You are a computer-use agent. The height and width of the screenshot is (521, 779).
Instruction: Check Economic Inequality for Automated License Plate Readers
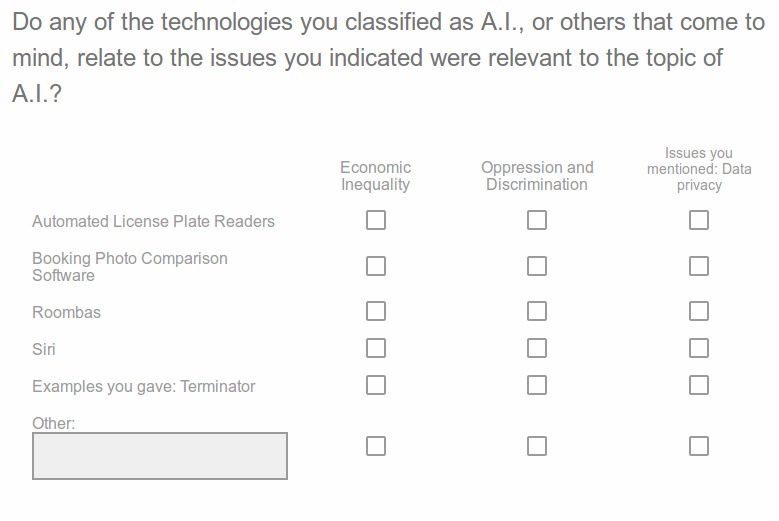pyautogui.click(x=376, y=220)
